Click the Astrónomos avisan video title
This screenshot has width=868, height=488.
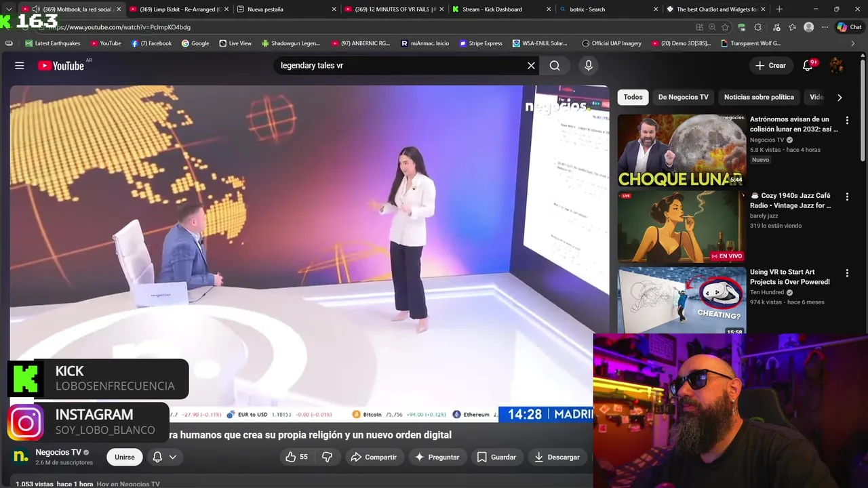pos(794,124)
